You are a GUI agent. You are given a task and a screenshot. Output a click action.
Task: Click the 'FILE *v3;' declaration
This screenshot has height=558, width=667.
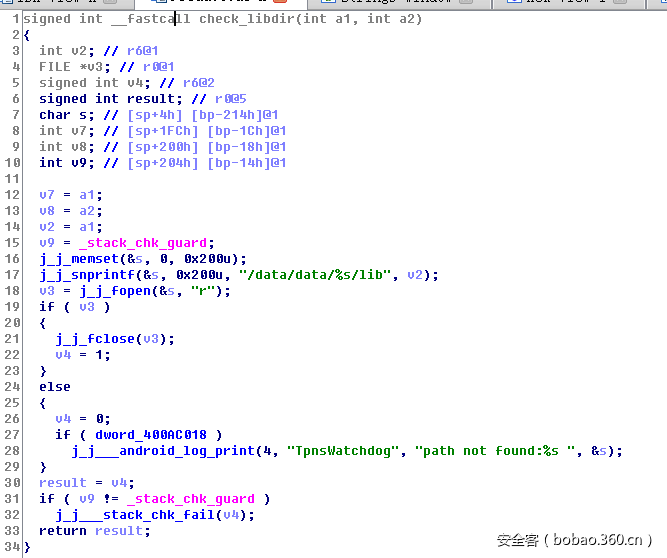tap(74, 67)
